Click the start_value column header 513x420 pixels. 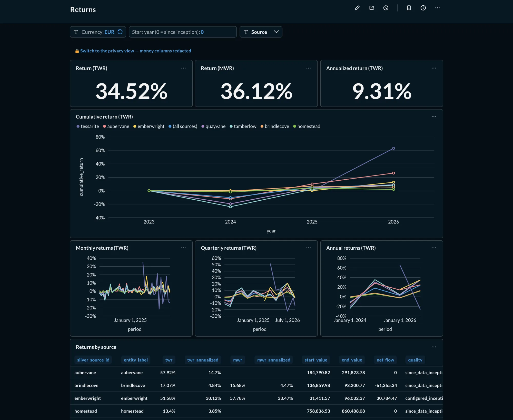(x=316, y=360)
